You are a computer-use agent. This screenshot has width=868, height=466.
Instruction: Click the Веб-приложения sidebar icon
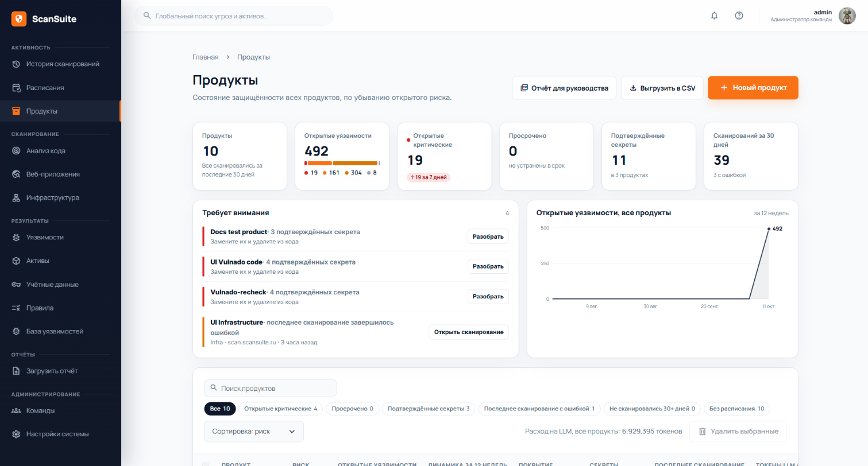pos(16,174)
